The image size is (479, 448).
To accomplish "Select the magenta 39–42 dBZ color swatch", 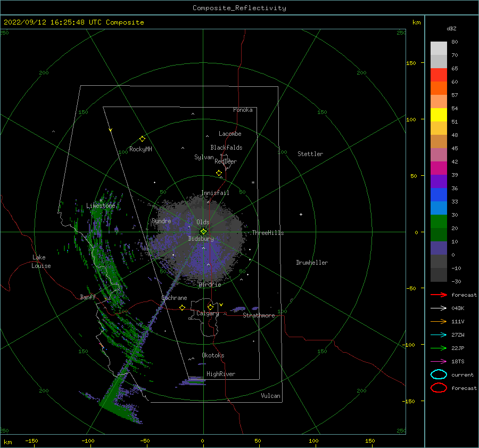I will (x=439, y=168).
